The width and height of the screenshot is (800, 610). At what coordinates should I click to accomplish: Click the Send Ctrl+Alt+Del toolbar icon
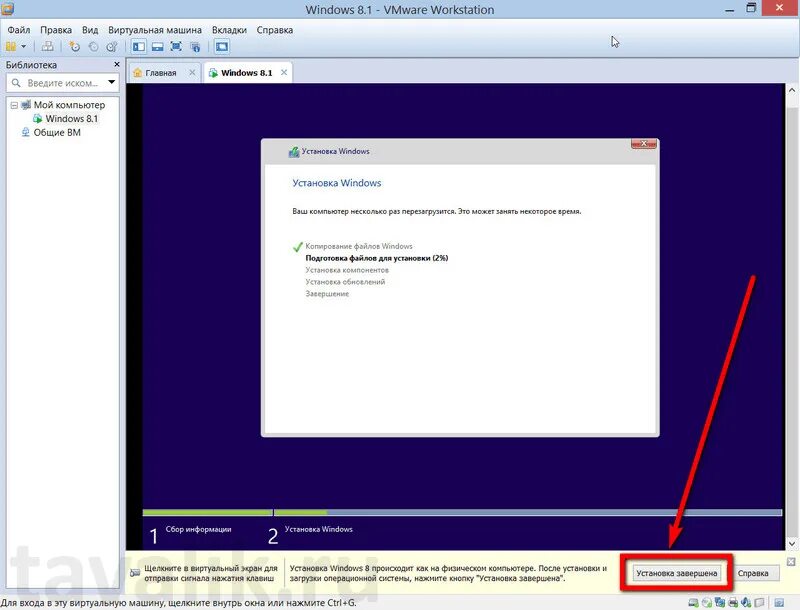pos(47,46)
